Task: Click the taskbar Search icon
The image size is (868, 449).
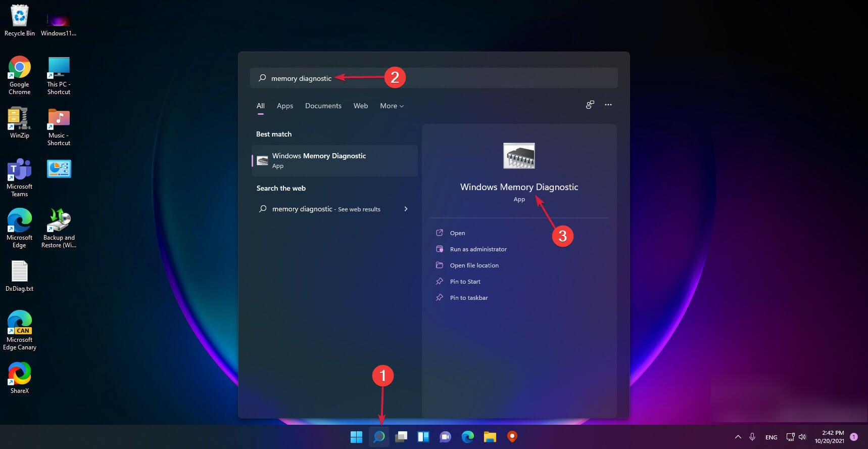Action: 379,437
